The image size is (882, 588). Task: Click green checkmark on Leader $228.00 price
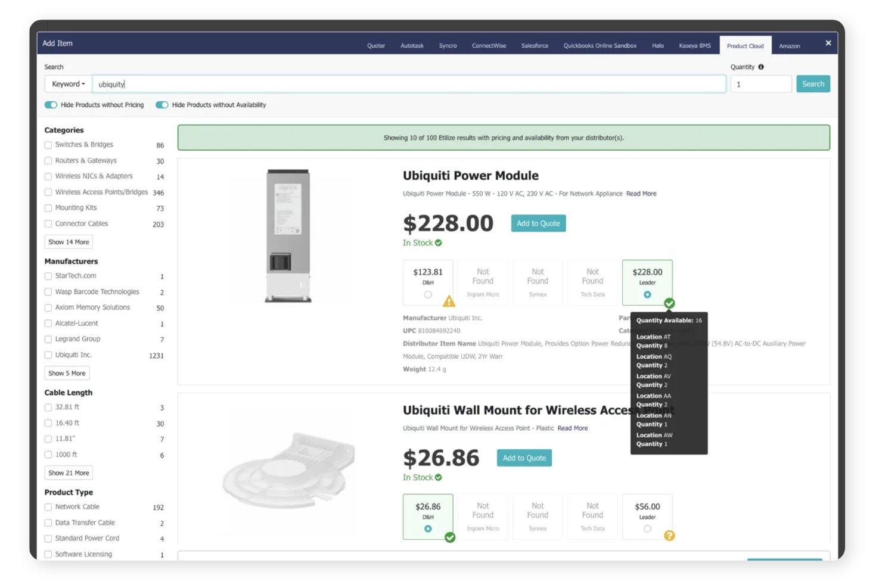(669, 303)
